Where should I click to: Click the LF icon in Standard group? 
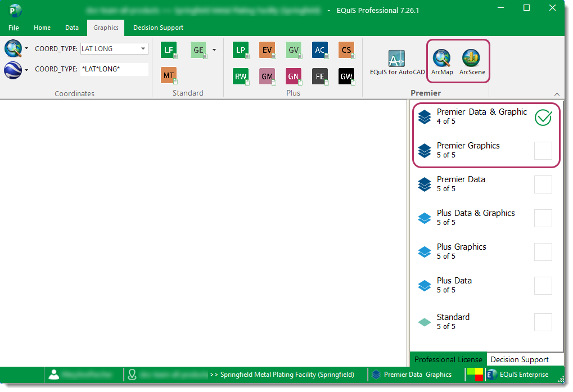(x=169, y=50)
